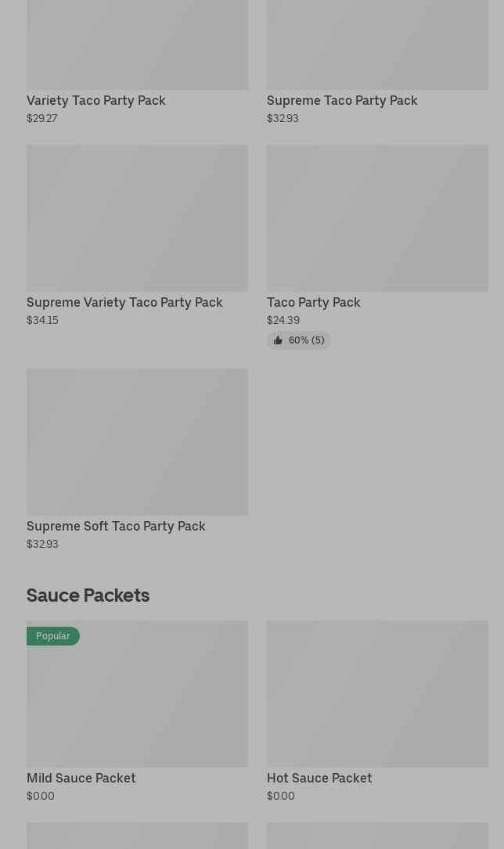Click the thumbs-up icon under Taco Party Pack

click(278, 340)
